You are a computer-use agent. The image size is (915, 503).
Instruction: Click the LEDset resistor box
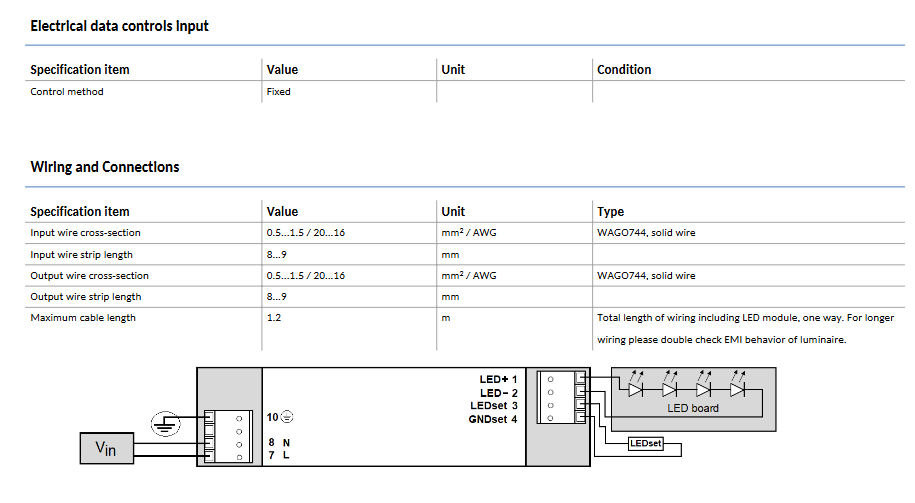[x=645, y=442]
